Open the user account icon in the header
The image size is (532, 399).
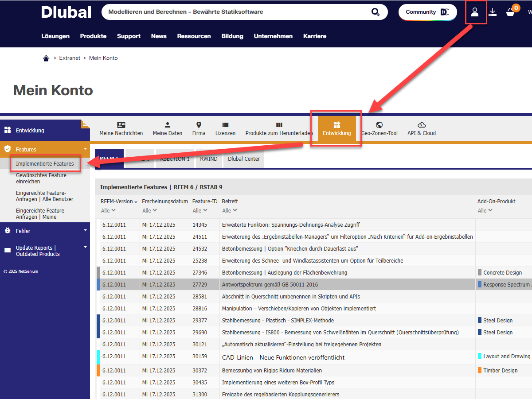click(476, 12)
